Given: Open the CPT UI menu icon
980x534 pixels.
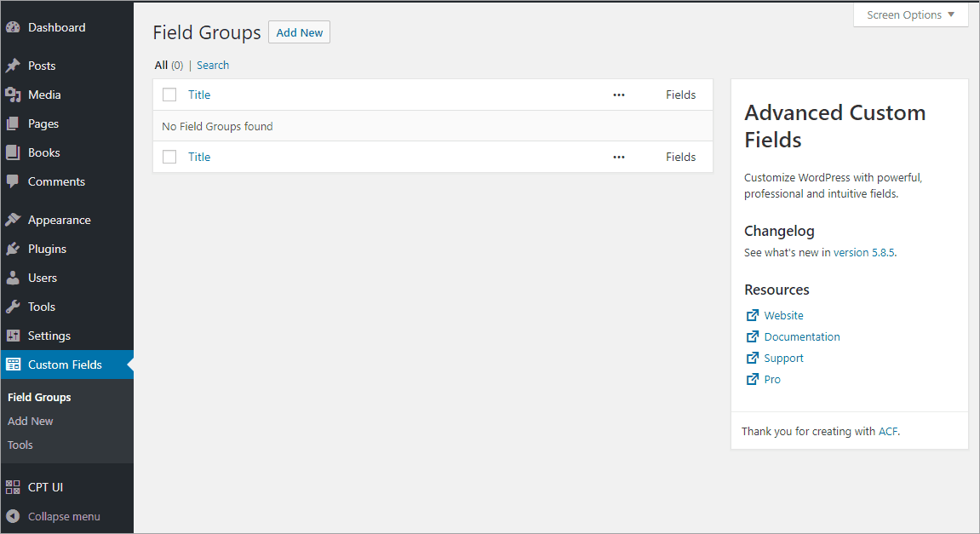Looking at the screenshot, I should (14, 486).
